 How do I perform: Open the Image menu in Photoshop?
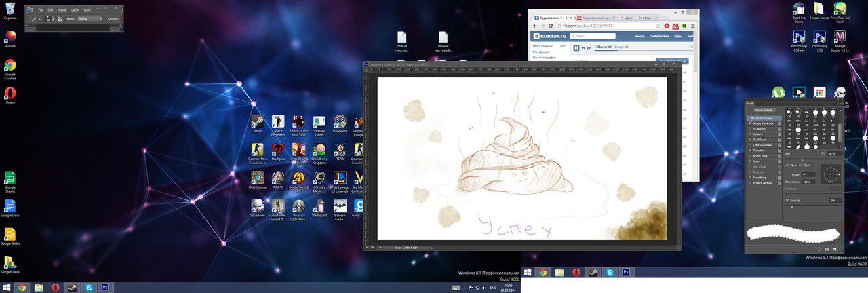point(62,10)
